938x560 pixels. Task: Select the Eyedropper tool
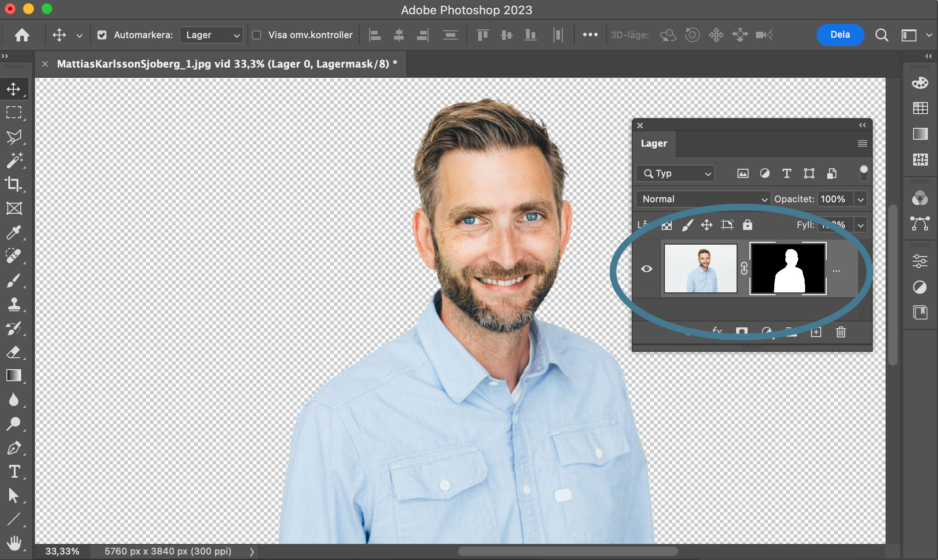(x=14, y=232)
